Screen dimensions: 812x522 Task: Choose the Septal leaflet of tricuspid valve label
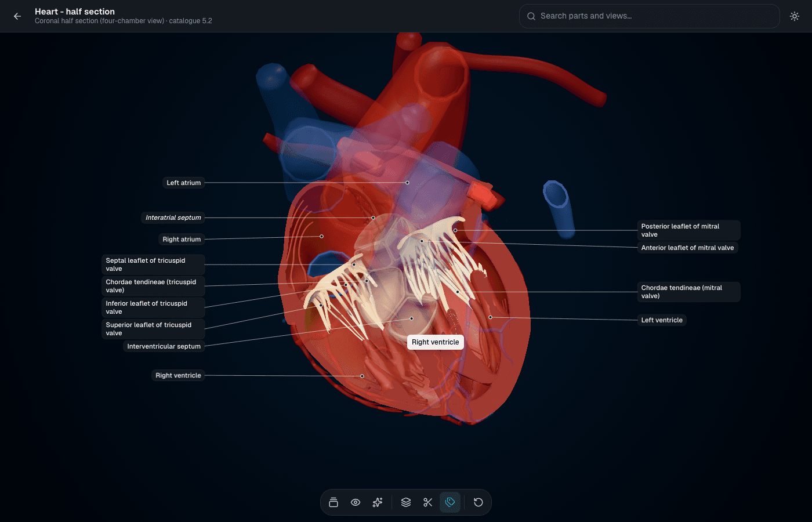153,264
